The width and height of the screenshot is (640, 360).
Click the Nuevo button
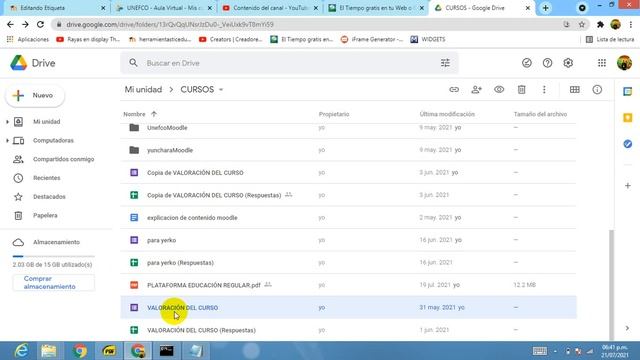point(35,96)
